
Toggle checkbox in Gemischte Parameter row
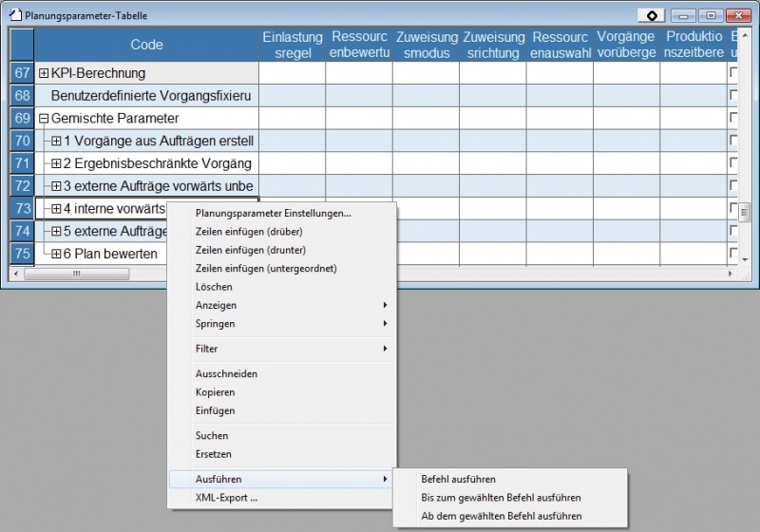[x=733, y=119]
